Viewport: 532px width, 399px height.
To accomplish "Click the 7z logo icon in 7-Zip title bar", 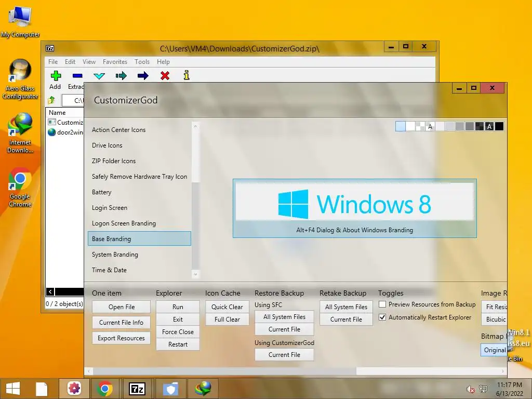I will 50,48.
